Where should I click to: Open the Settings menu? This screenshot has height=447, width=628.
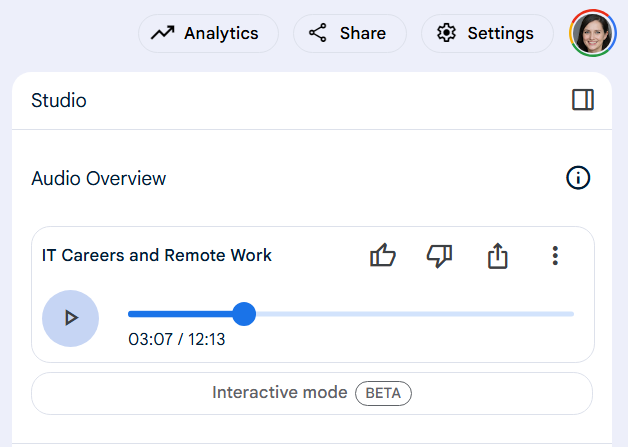487,33
